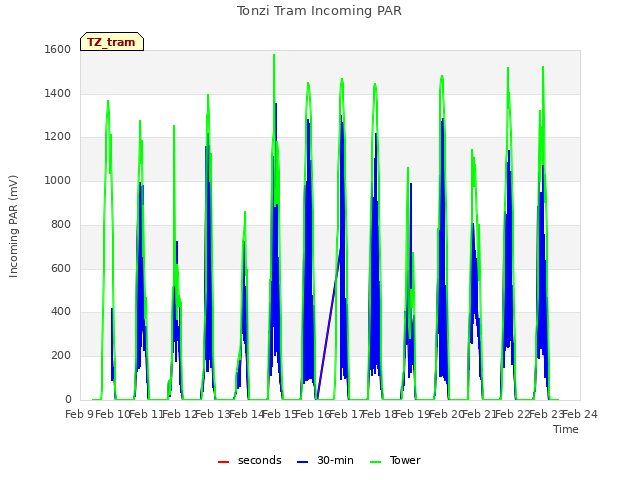
Task: Click the red seconds legend swatch
Action: point(223,462)
